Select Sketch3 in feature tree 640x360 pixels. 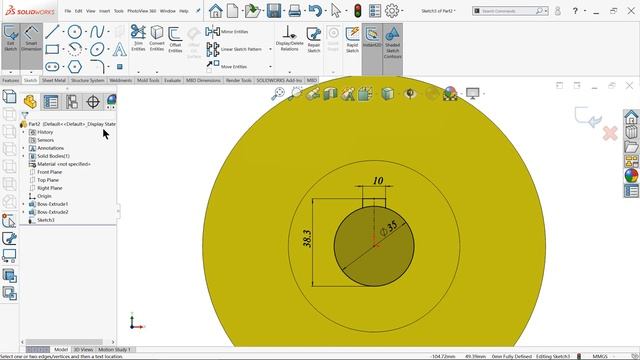pyautogui.click(x=45, y=220)
